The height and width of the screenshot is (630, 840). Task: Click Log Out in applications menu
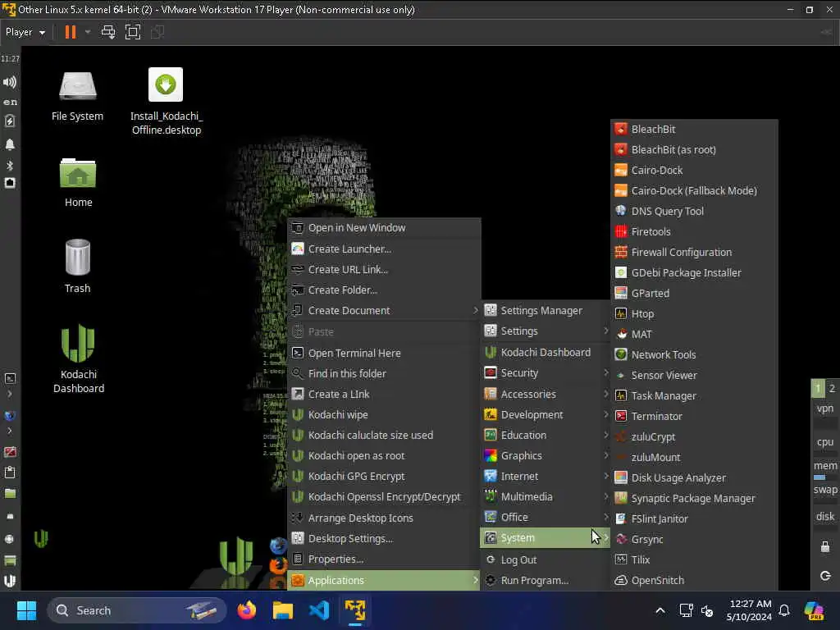pyautogui.click(x=546, y=559)
